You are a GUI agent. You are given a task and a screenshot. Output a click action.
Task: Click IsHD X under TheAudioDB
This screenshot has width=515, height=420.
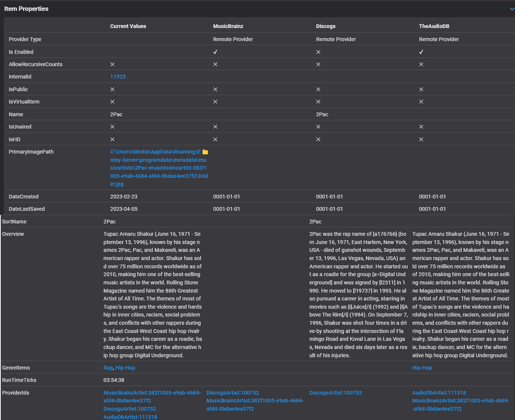(421, 139)
